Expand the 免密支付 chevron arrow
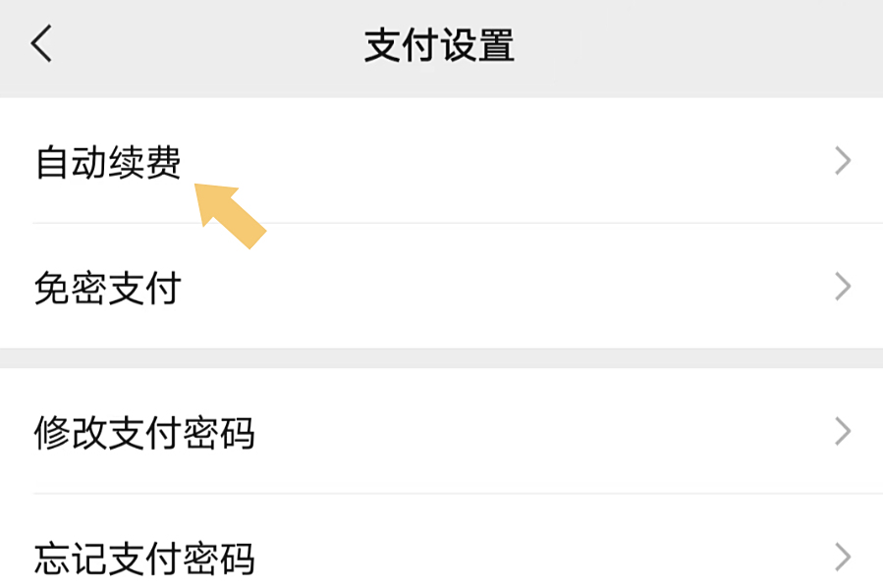The height and width of the screenshot is (588, 883). coord(843,287)
